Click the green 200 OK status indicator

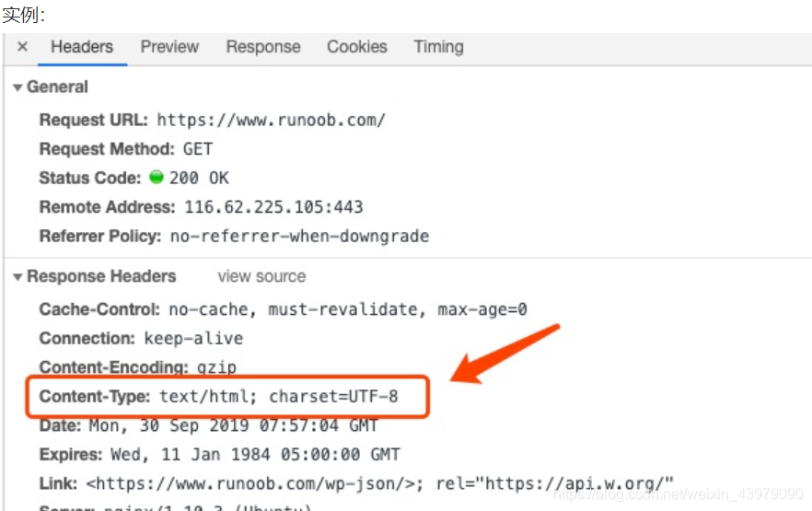pyautogui.click(x=156, y=177)
